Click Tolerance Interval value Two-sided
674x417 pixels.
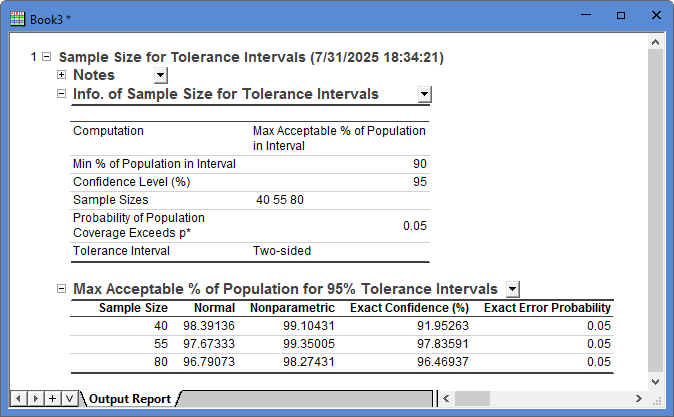click(x=282, y=251)
